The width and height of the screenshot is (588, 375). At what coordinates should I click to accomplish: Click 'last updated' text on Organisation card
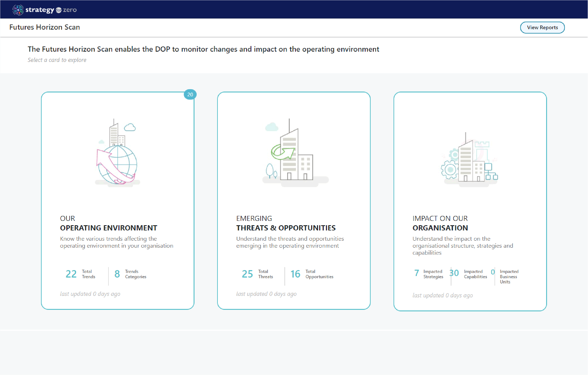tap(442, 295)
